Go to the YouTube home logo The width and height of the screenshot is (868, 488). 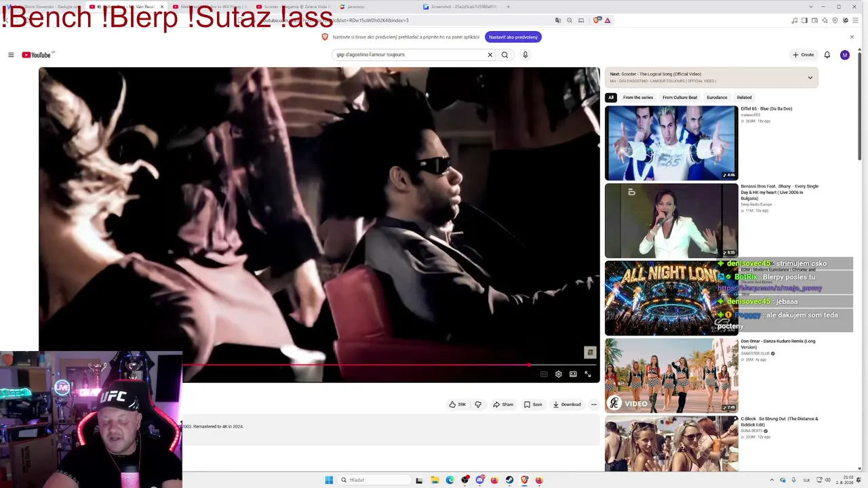pos(37,55)
